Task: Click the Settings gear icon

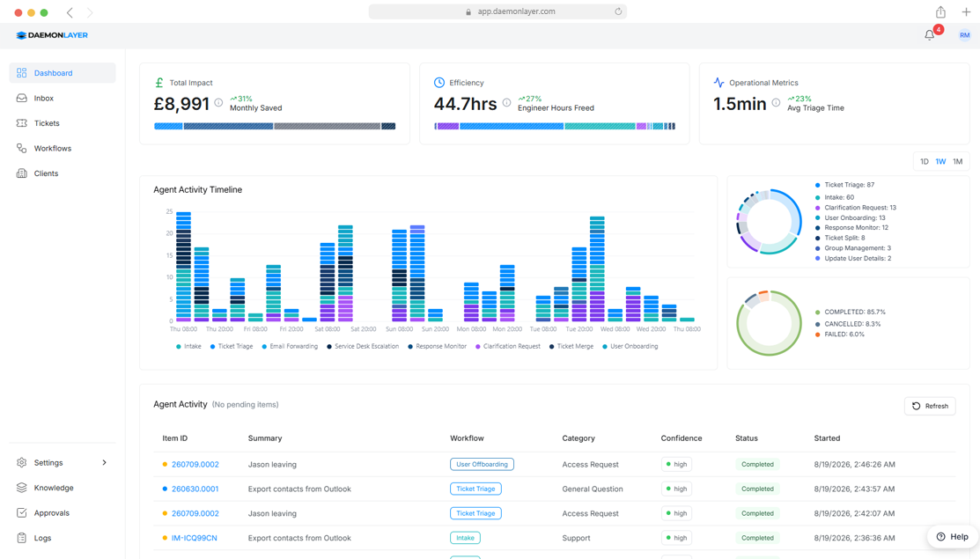Action: 22,462
